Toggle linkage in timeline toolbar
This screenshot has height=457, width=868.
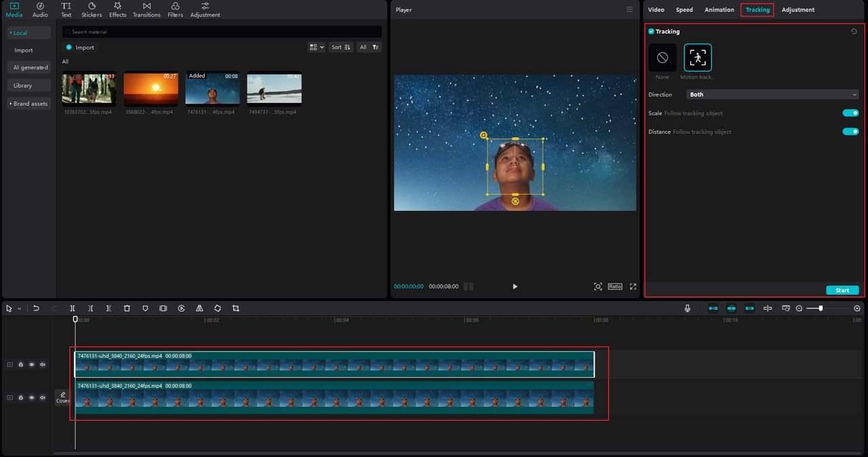tap(749, 309)
